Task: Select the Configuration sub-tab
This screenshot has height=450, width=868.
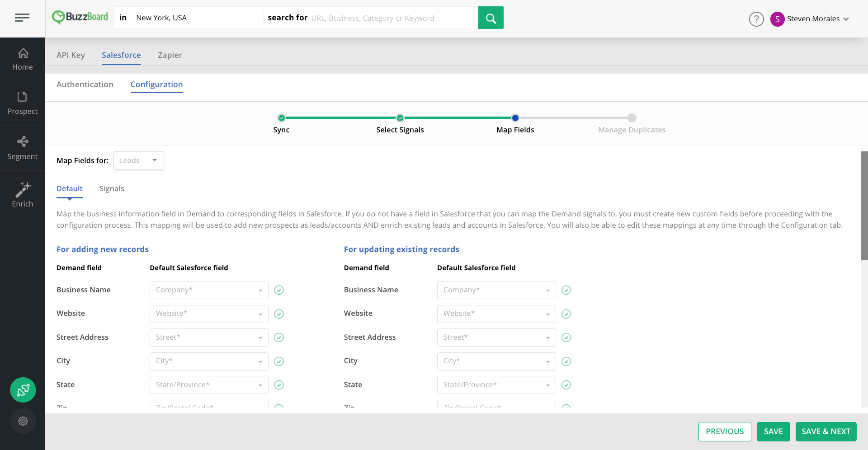Action: [157, 84]
